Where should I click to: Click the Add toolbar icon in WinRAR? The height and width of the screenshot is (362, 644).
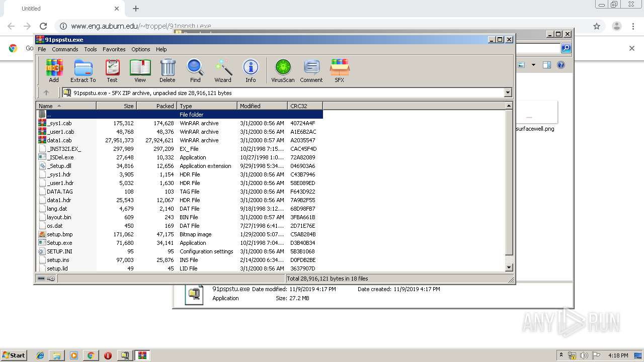54,70
